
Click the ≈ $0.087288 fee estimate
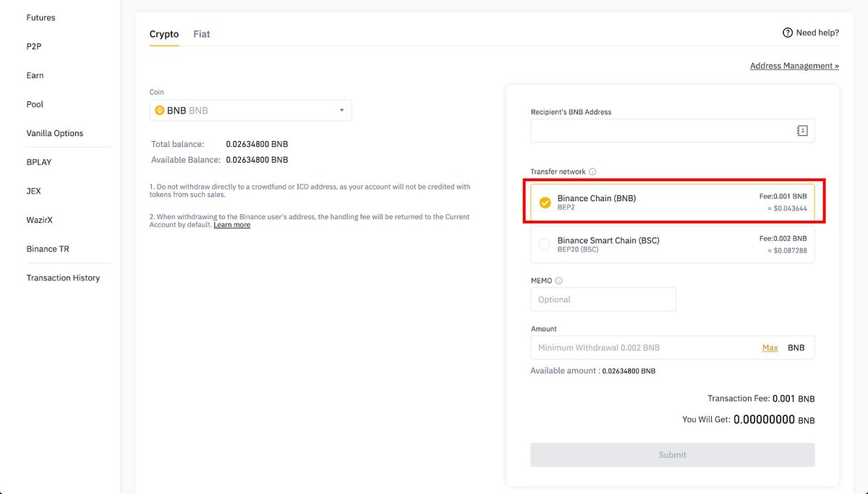(787, 251)
